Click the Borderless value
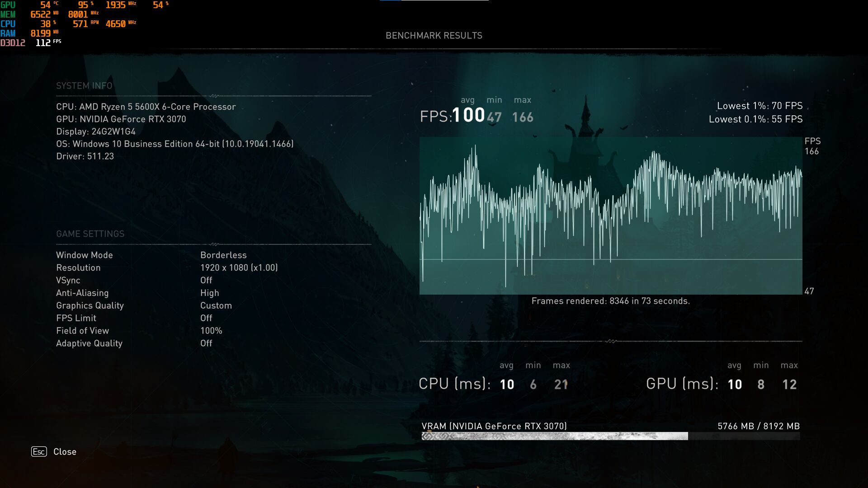 223,255
